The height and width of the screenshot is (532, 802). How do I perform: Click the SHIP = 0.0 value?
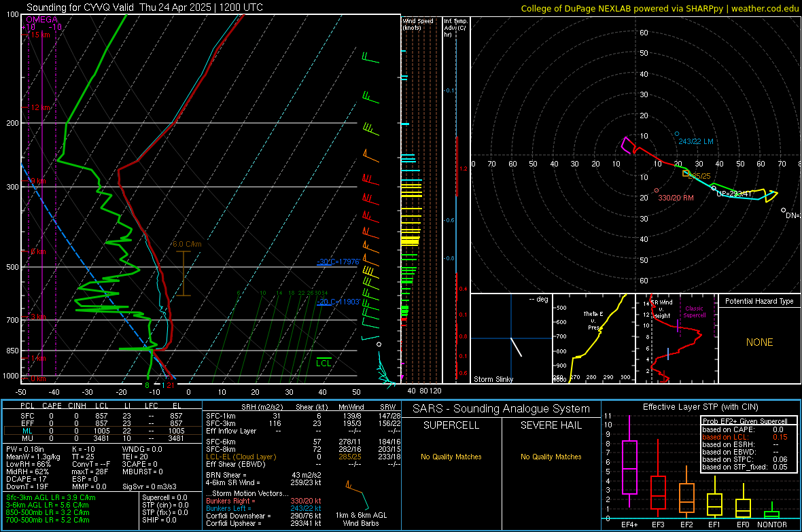point(159,520)
